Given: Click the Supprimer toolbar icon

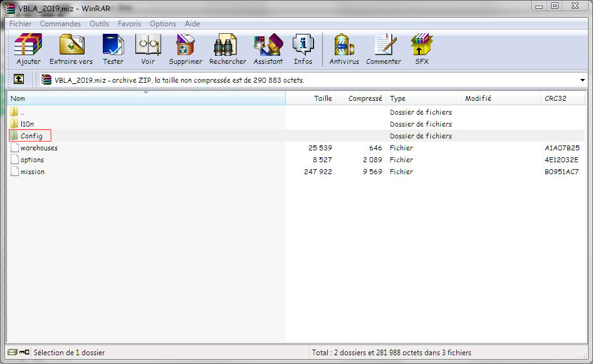Looking at the screenshot, I should click(x=186, y=49).
